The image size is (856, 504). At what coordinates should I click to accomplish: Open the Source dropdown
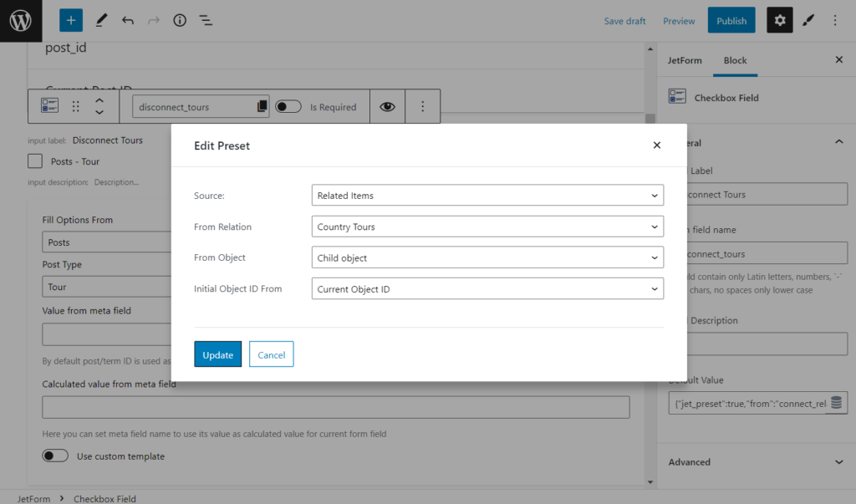point(487,195)
